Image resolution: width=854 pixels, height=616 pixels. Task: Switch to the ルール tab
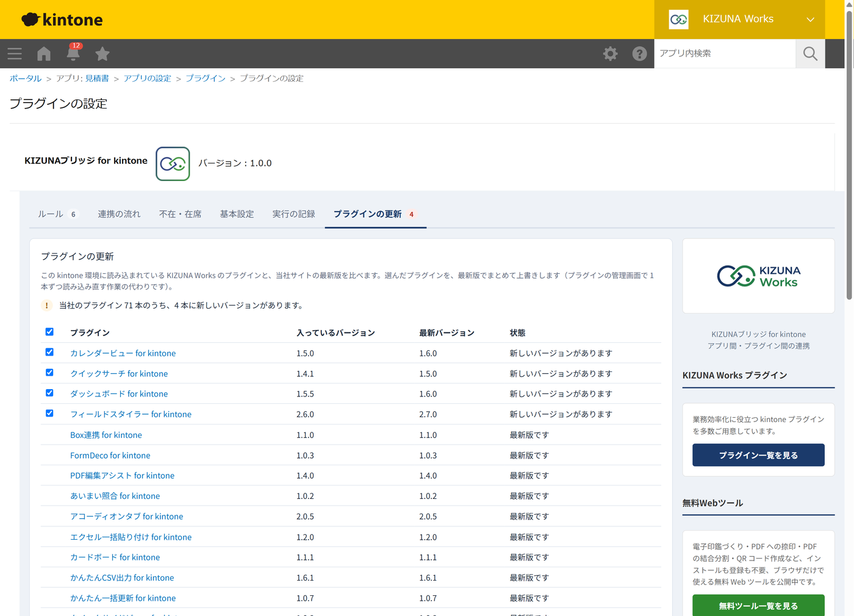pyautogui.click(x=59, y=214)
